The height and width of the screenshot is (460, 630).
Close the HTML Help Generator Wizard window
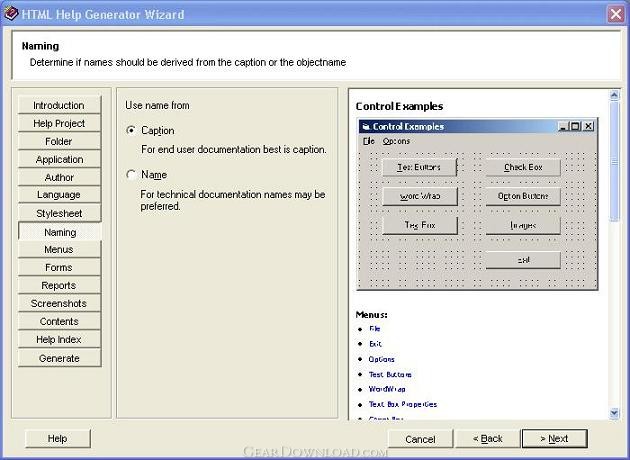616,14
